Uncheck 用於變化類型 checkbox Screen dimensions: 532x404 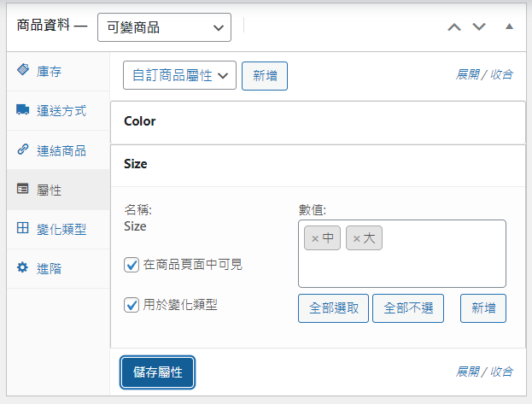tap(132, 304)
